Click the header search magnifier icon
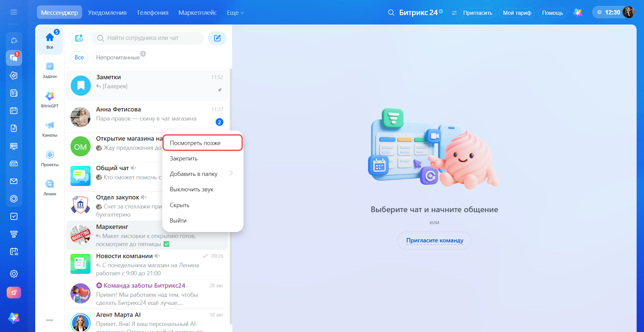Image resolution: width=644 pixels, height=332 pixels. tap(391, 13)
